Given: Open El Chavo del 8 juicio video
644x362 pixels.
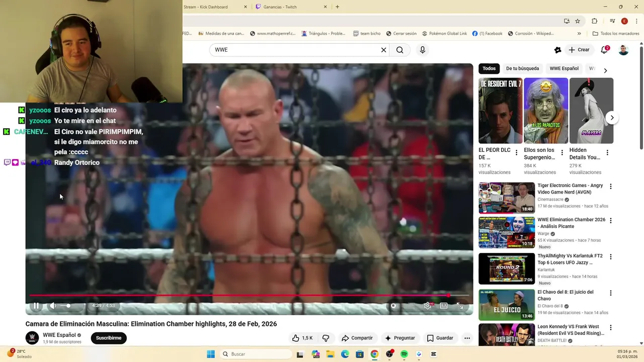Looking at the screenshot, I should 507,305.
